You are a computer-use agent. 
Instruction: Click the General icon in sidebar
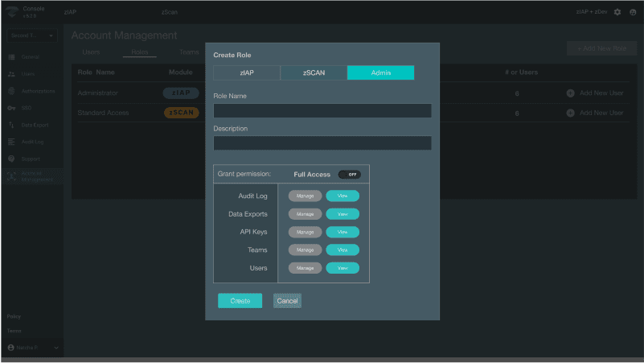[x=11, y=57]
